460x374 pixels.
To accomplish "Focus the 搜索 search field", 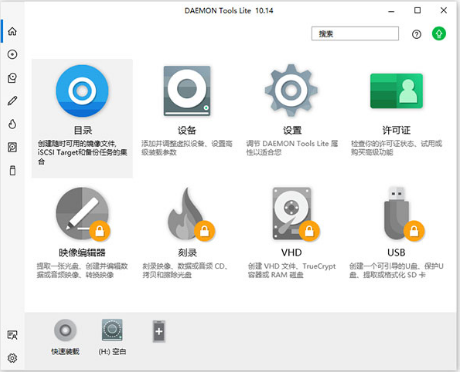I will pos(355,34).
